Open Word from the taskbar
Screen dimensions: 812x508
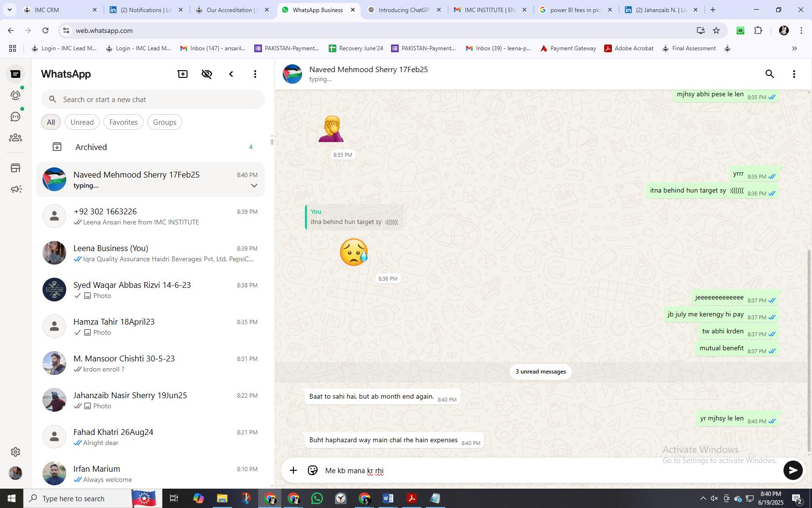point(388,498)
